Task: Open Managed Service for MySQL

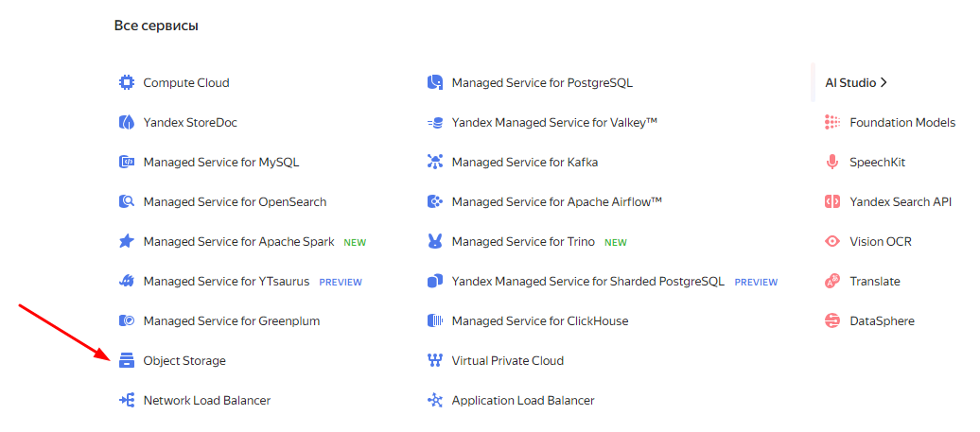Action: point(220,163)
